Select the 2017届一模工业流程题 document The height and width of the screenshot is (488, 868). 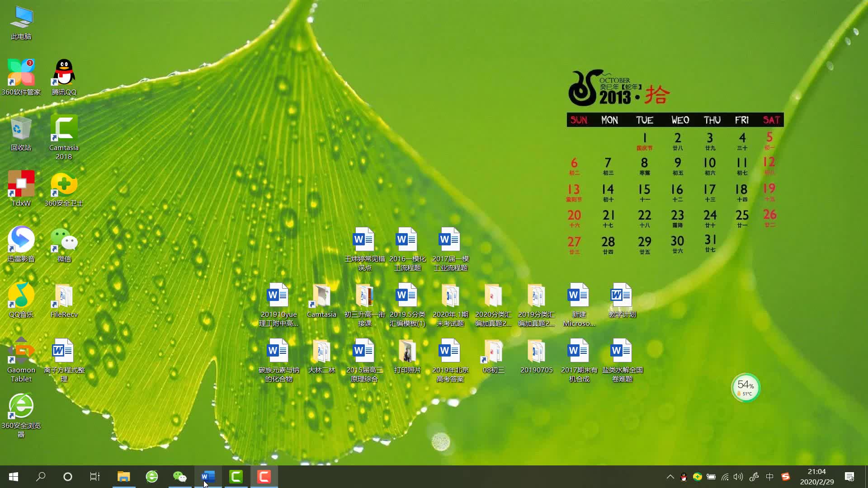click(x=451, y=249)
